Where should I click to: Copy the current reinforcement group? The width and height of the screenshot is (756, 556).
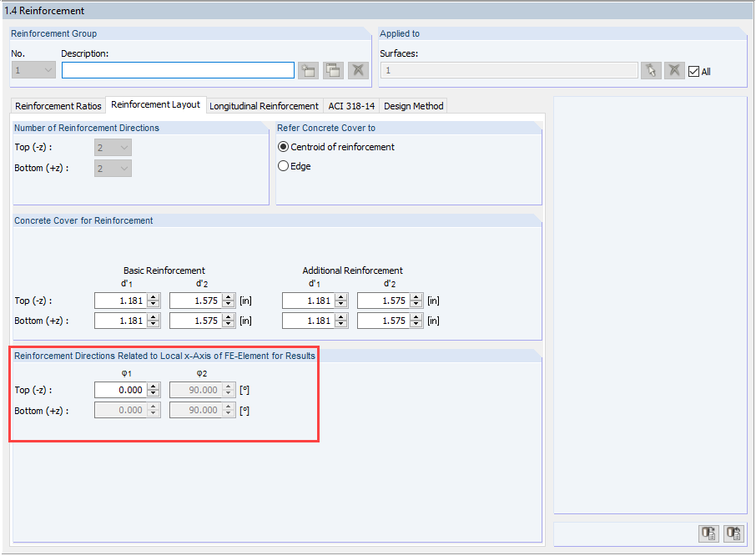[333, 70]
